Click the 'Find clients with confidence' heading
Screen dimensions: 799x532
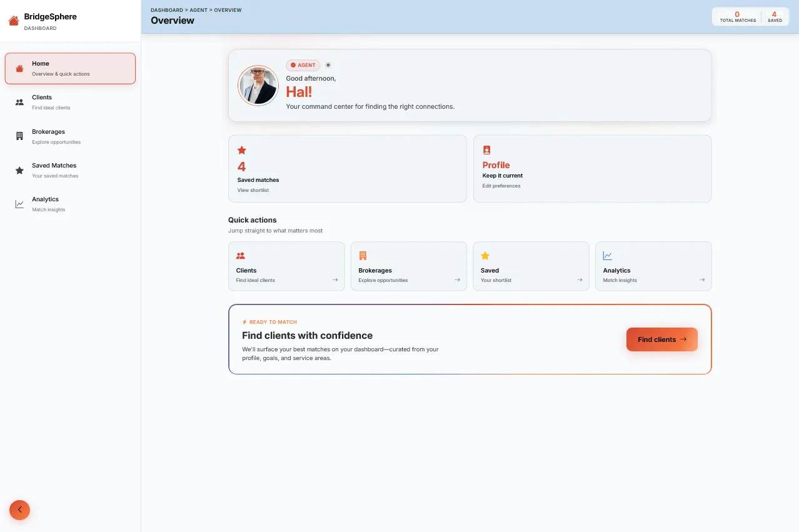(308, 335)
